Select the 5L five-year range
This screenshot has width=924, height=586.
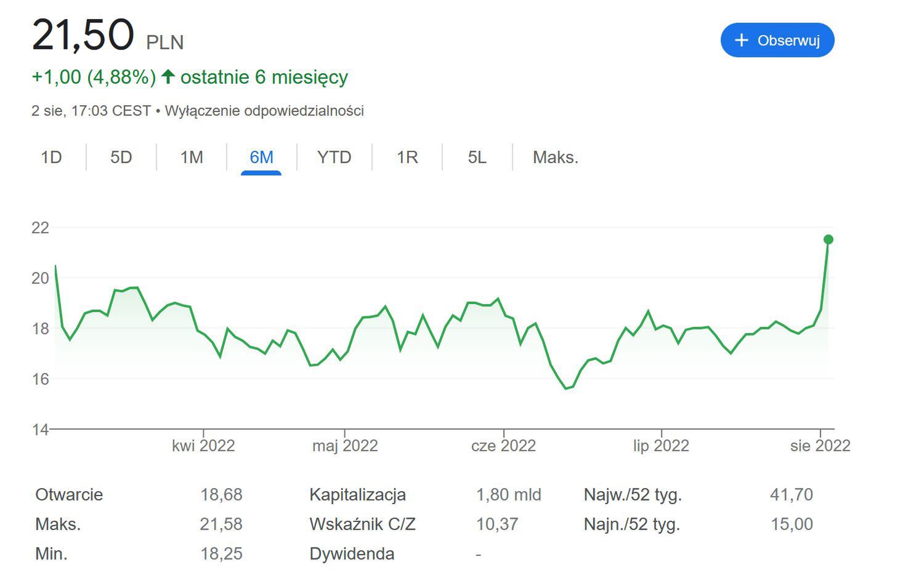coord(477,158)
